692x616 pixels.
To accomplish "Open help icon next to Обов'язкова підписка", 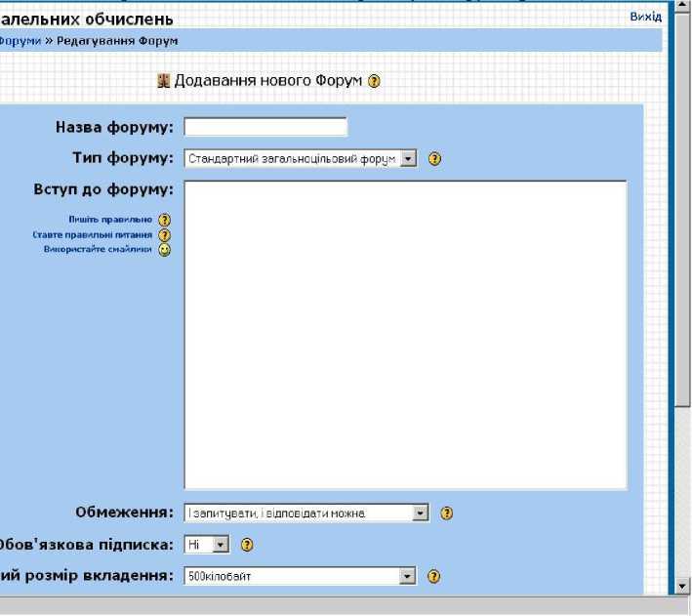I will [x=247, y=545].
